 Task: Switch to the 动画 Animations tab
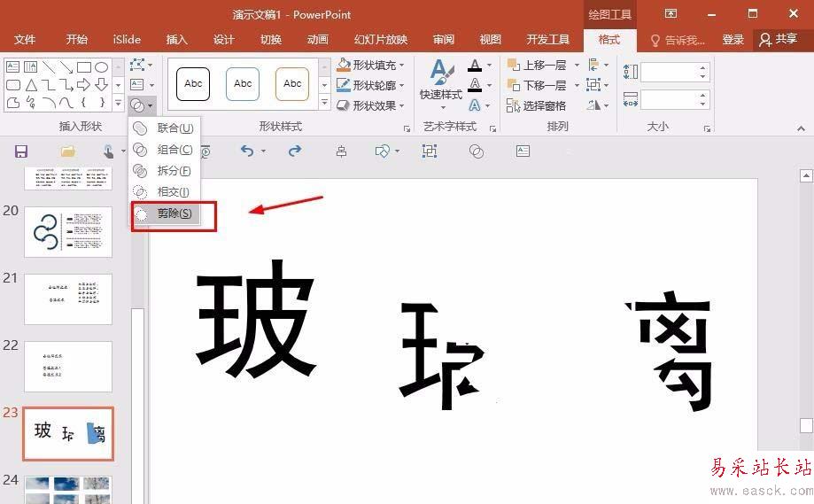pyautogui.click(x=318, y=40)
